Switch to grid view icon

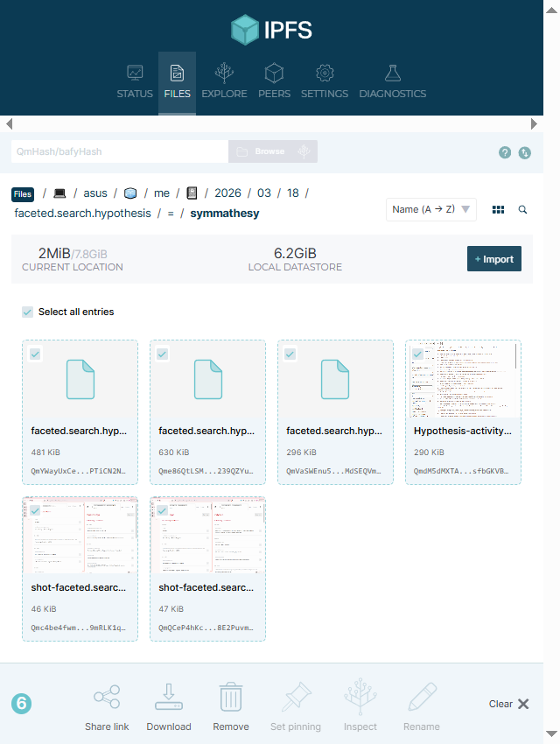(499, 210)
